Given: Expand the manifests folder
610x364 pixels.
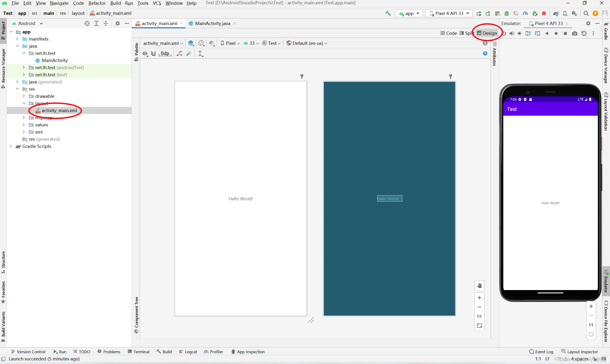Looking at the screenshot, I should [17, 39].
